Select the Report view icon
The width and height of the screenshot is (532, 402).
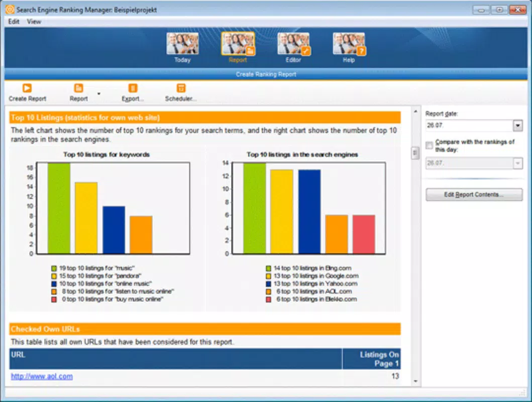238,44
